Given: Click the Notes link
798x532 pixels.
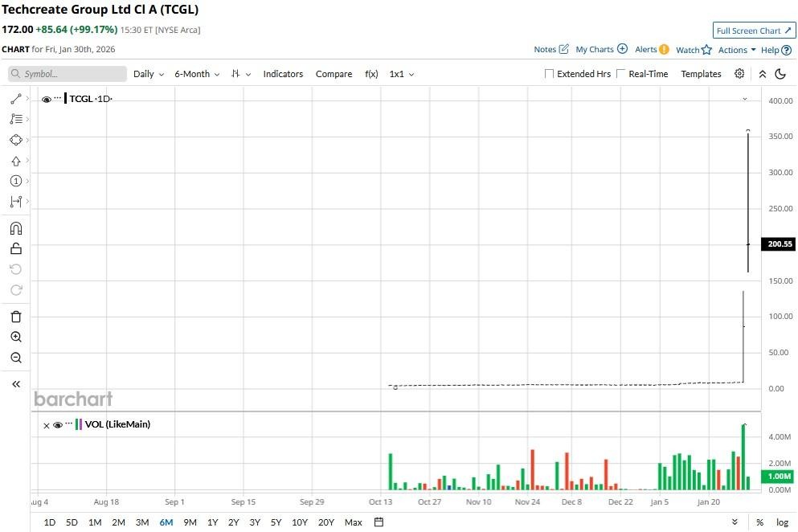Looking at the screenshot, I should coord(545,49).
